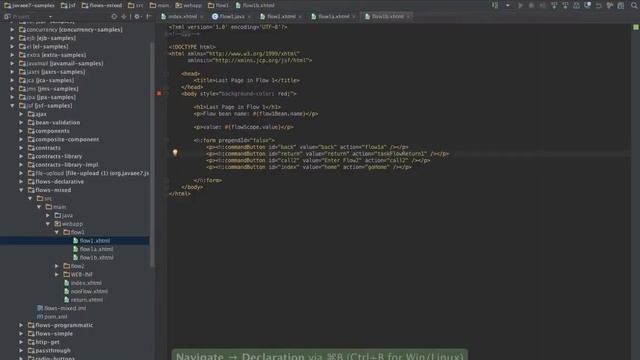Screen dimensions: 640x360
Task: Click the Debug icon in toolbar
Action: click(x=531, y=5)
